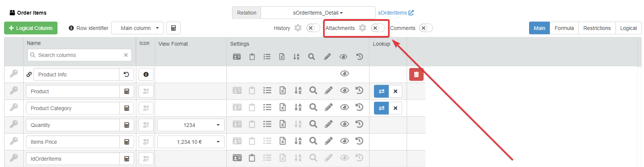Switch to the Formula tab
This screenshot has width=644, height=167.
click(564, 28)
